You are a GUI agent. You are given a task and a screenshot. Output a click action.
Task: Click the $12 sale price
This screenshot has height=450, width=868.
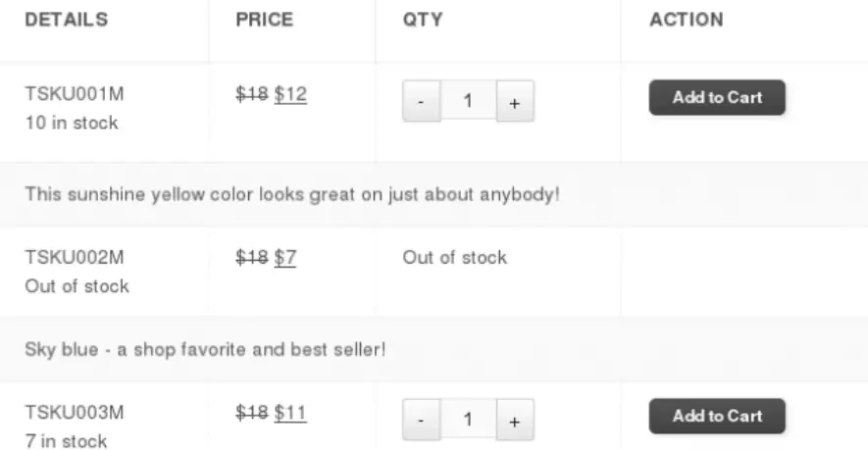coord(290,95)
